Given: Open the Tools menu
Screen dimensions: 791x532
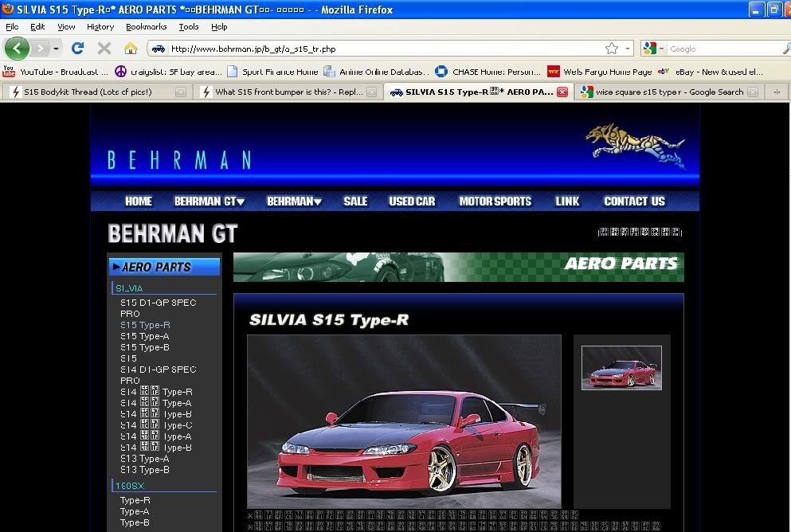Looking at the screenshot, I should point(189,27).
